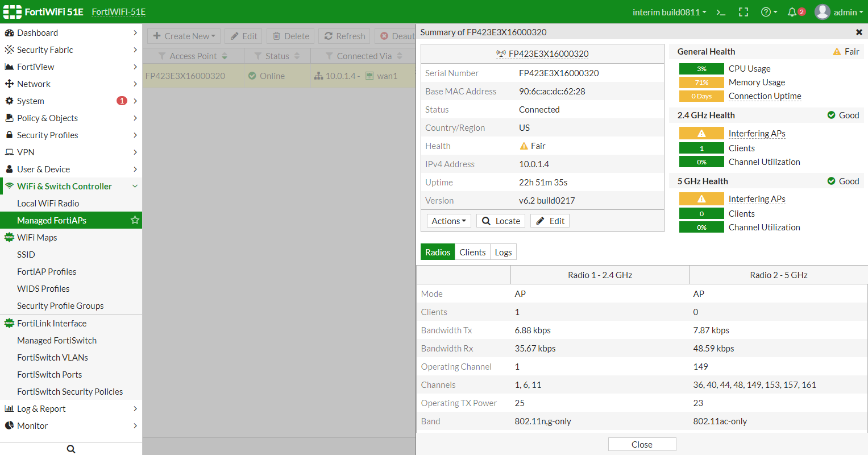Viewport: 868px width, 455px height.
Task: Click the FortiWiFi 51E logo
Action: [44, 12]
